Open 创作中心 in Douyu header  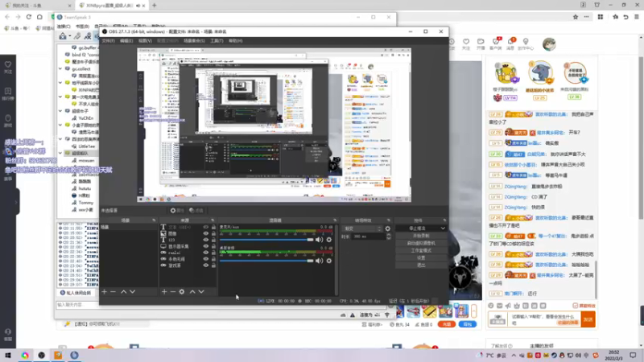[526, 44]
